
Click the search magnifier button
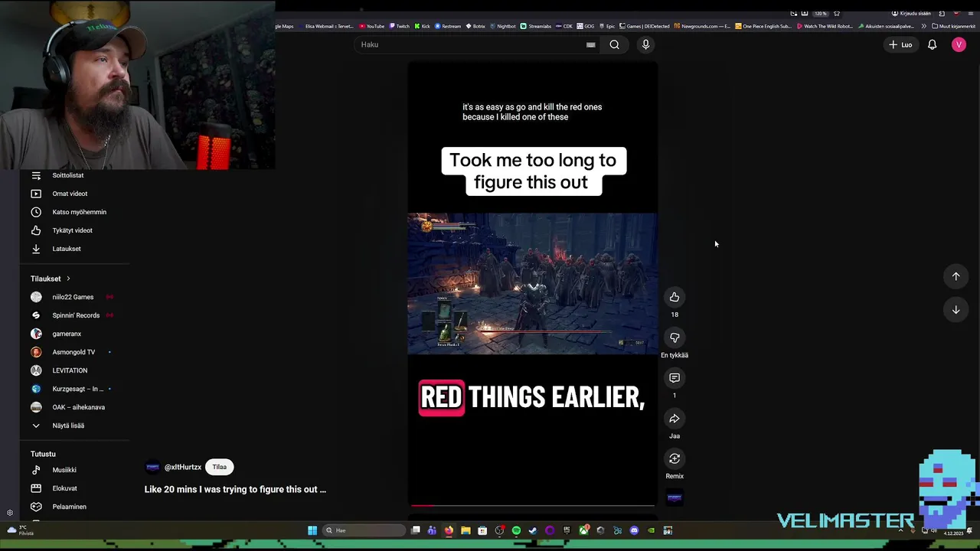pyautogui.click(x=614, y=44)
